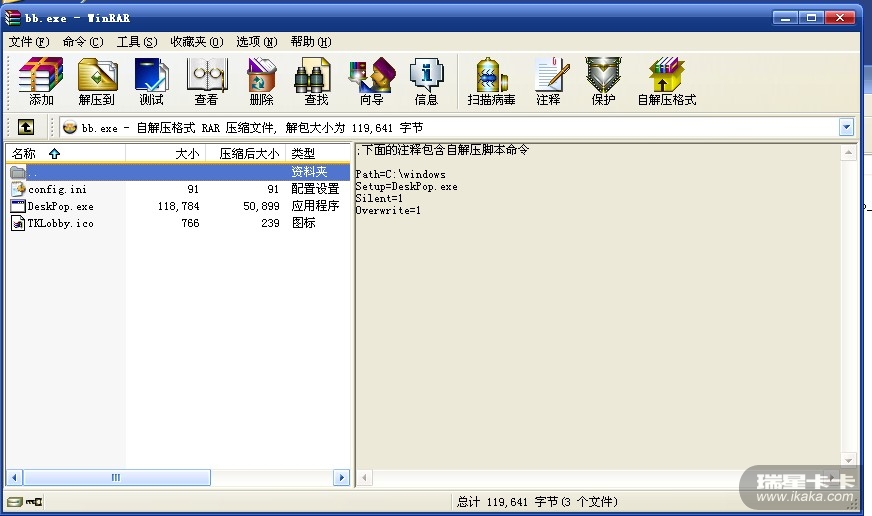The height and width of the screenshot is (516, 872).
Task: Click the 应用程序 type cell
Action: [x=315, y=206]
